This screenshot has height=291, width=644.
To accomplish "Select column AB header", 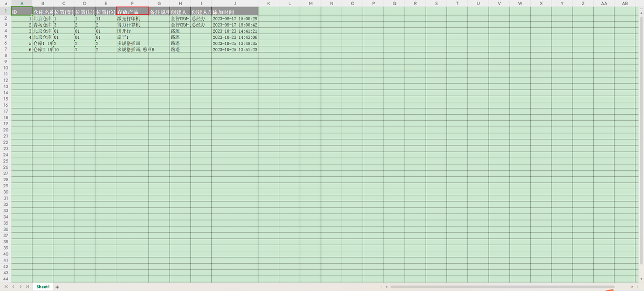I will (x=625, y=3).
